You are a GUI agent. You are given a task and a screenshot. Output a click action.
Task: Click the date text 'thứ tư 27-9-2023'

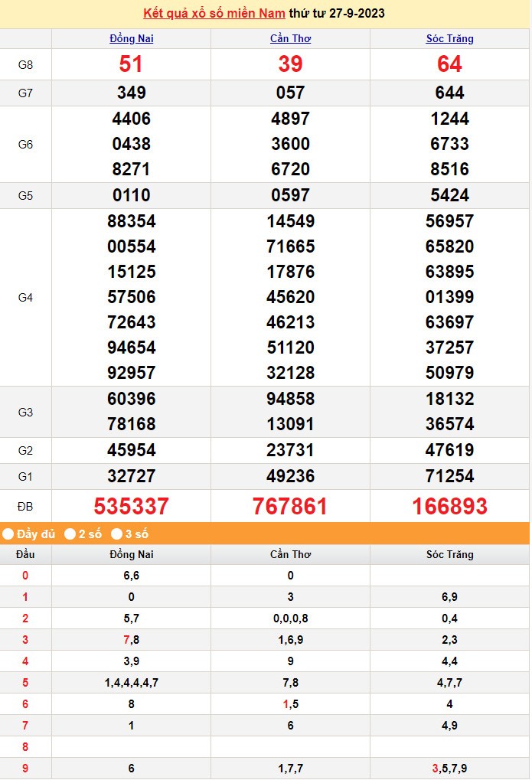click(338, 14)
